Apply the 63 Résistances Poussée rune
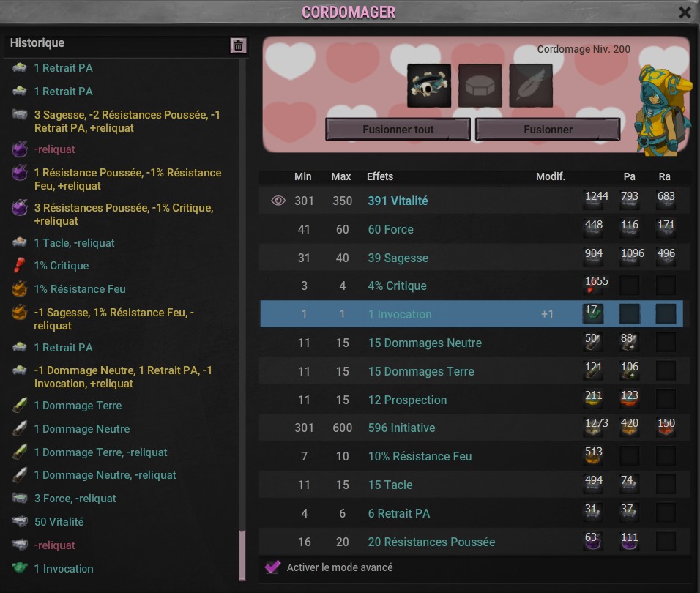Image resolution: width=700 pixels, height=593 pixels. (x=594, y=542)
